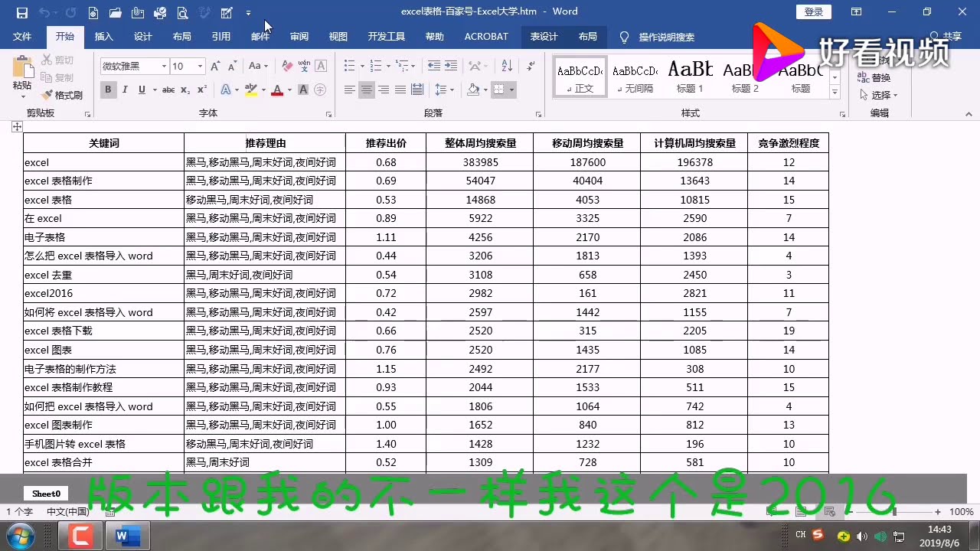Switch to the 开发工具 (Developer) tab
Viewport: 980px width, 551px height.
pyautogui.click(x=386, y=37)
